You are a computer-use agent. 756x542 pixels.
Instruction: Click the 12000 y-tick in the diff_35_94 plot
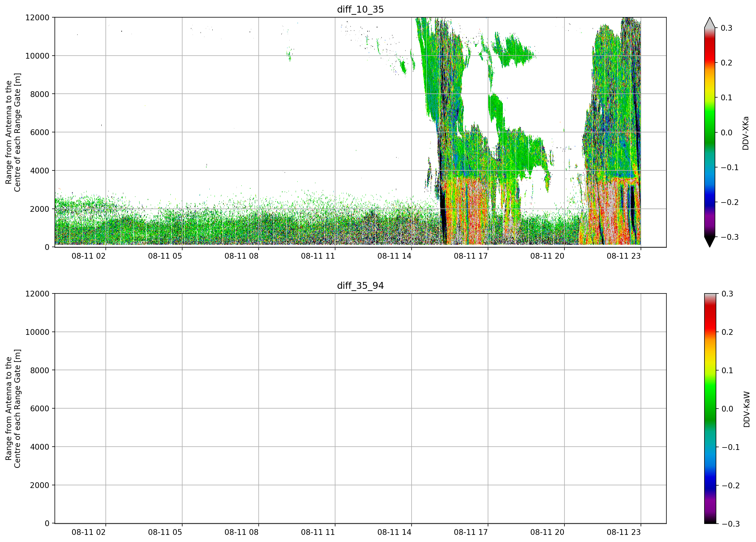pyautogui.click(x=37, y=294)
